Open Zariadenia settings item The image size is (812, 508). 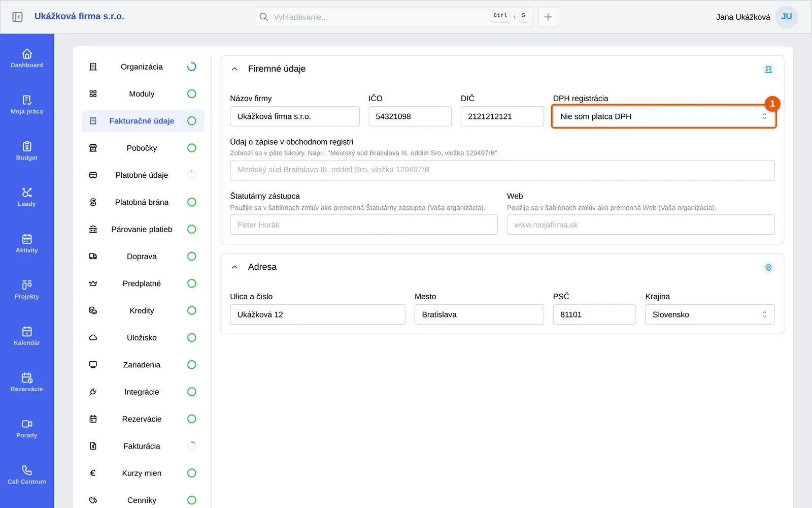click(x=143, y=365)
